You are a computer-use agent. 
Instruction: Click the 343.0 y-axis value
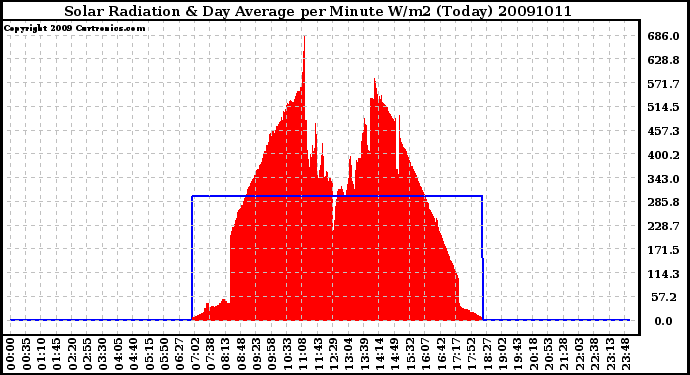(663, 179)
